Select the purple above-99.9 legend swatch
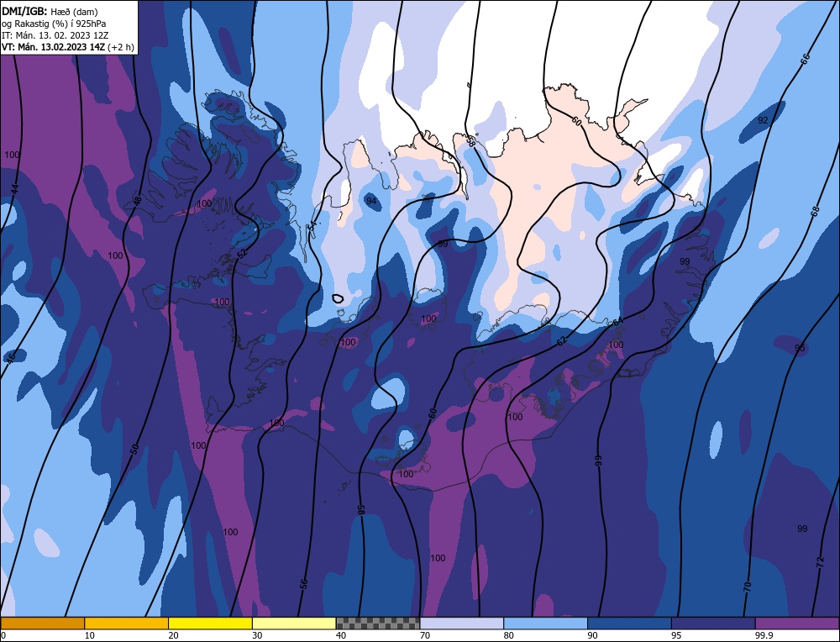This screenshot has width=840, height=642. point(797,623)
